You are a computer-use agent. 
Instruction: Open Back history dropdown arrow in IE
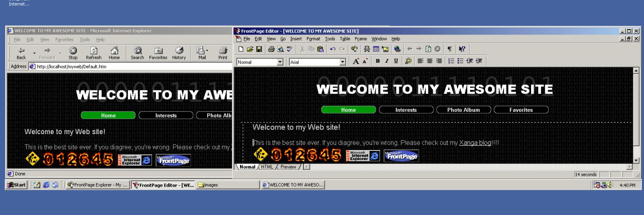(33, 53)
